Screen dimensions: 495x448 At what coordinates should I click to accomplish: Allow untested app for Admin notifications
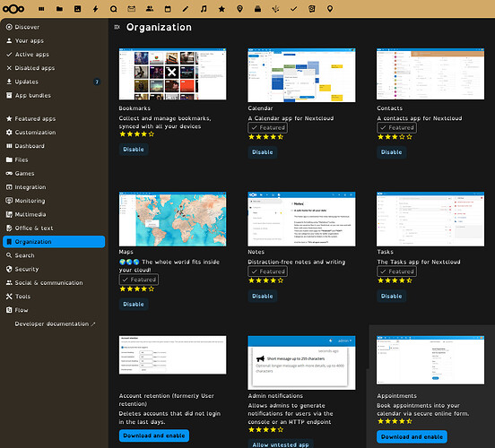[281, 444]
